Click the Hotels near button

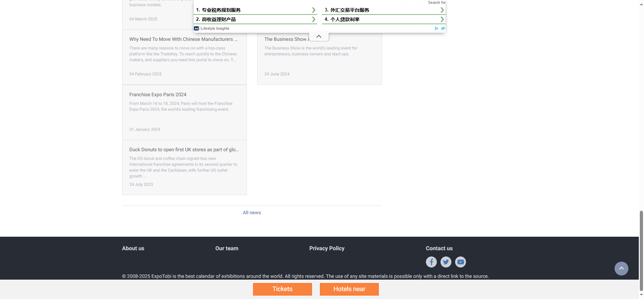click(x=349, y=289)
